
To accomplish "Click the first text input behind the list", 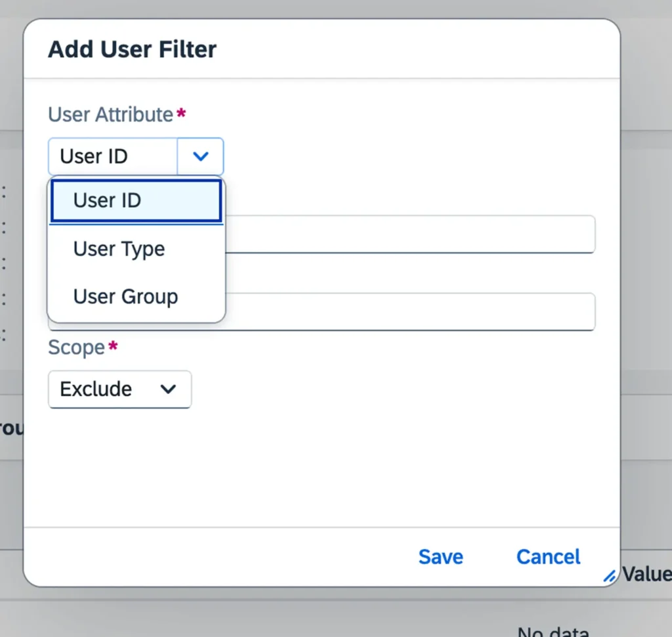I will (x=410, y=234).
